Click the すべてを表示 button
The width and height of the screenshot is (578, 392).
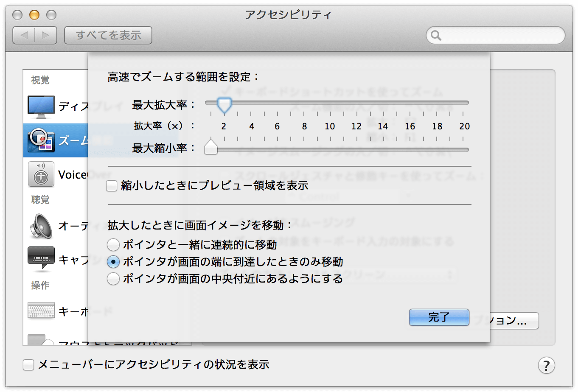(108, 35)
